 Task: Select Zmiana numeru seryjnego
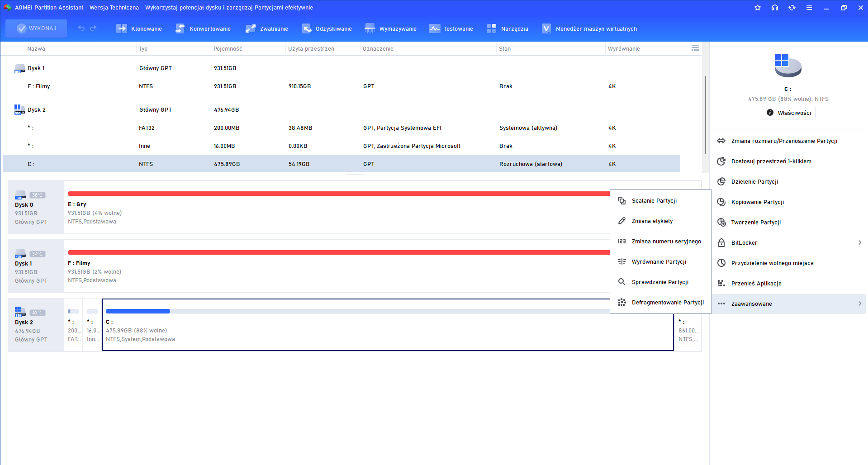(x=660, y=241)
